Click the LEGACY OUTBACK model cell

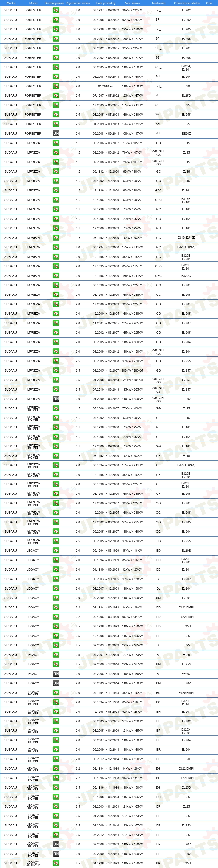(x=33, y=863)
